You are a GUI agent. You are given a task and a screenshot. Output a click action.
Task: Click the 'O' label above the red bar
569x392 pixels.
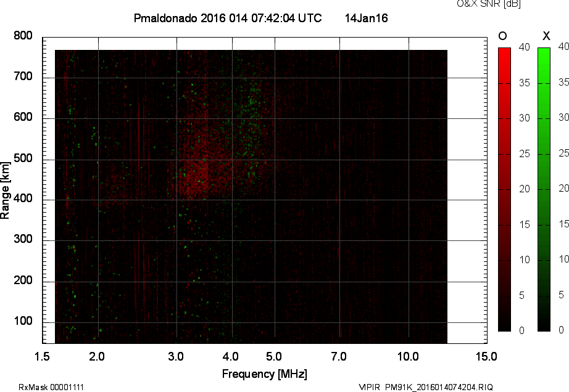pyautogui.click(x=502, y=36)
